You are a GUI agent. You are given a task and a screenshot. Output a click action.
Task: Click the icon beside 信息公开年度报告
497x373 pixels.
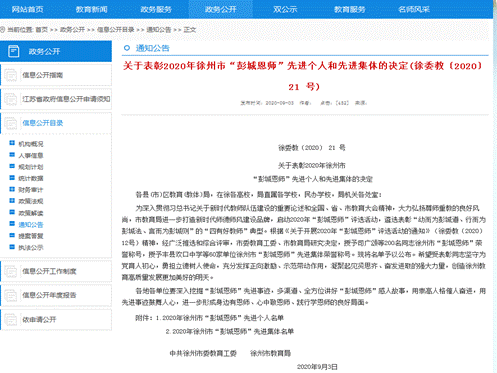point(10,295)
